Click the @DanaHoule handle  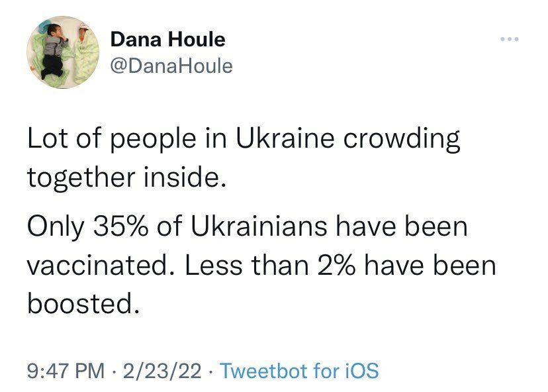pos(171,66)
